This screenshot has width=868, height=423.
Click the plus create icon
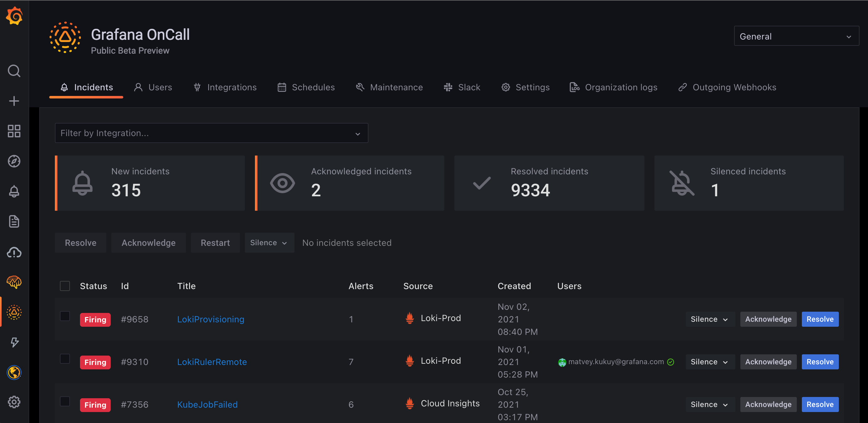click(x=14, y=101)
